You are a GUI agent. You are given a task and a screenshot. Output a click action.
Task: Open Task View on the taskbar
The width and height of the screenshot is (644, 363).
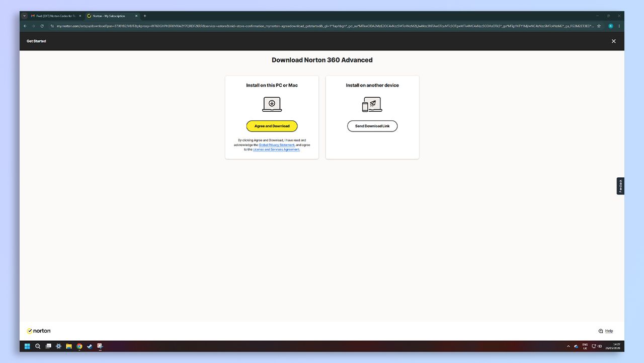[48, 346]
